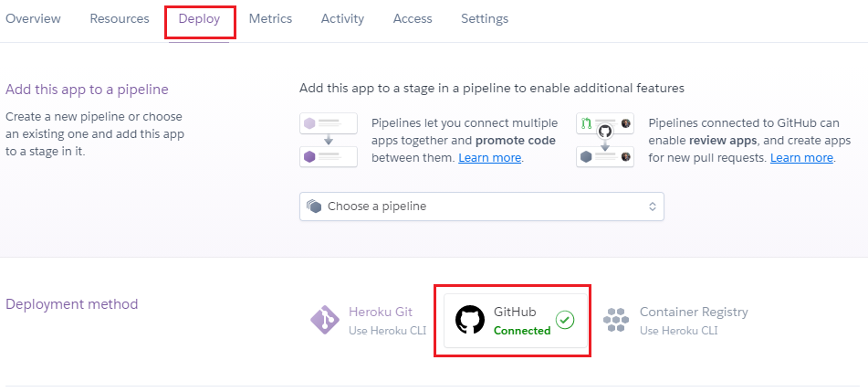This screenshot has height=392, width=868.
Task: Click the up-down arrows of pipeline selector
Action: pyautogui.click(x=653, y=207)
